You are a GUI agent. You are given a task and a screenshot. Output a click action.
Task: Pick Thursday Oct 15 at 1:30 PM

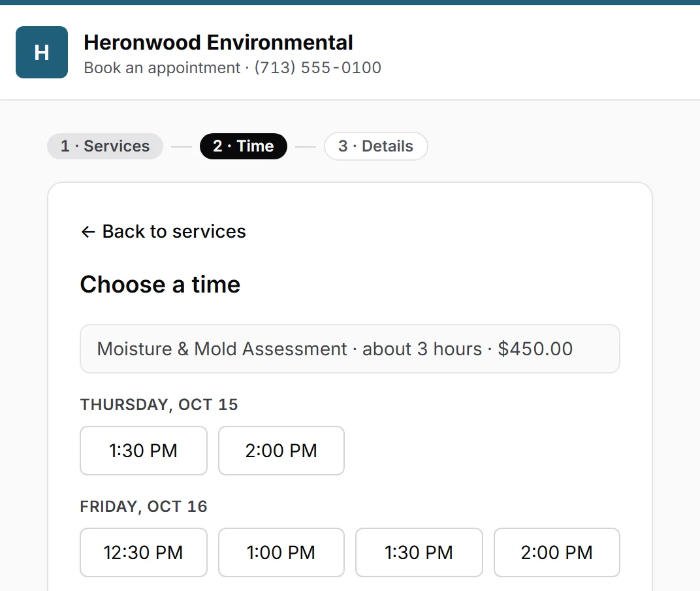(x=143, y=451)
